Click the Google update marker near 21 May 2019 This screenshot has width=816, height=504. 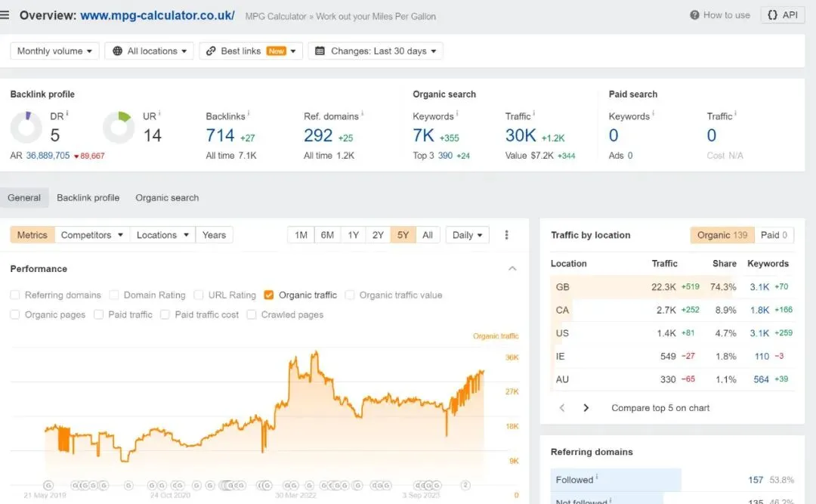[48, 485]
